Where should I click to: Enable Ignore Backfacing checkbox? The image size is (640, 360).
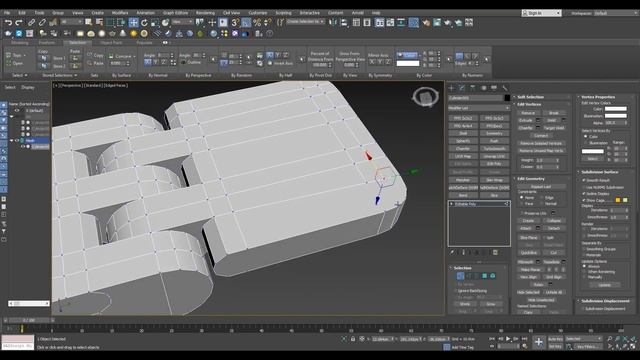456,291
